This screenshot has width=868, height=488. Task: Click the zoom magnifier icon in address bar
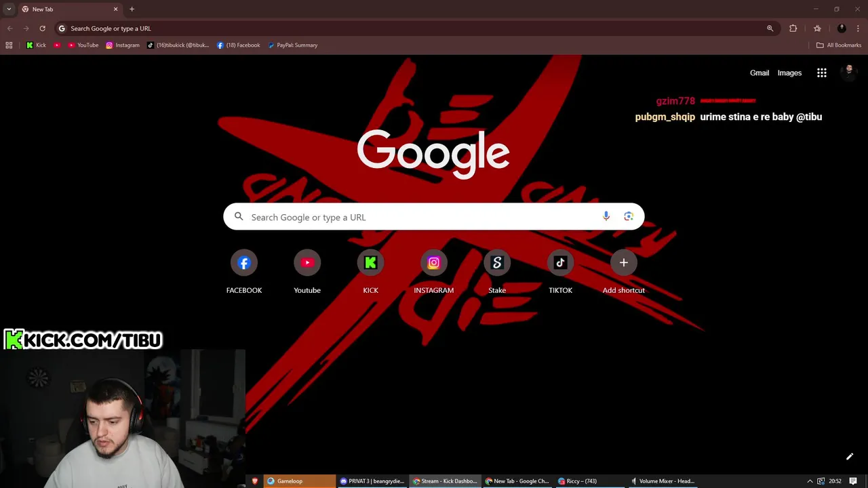pos(770,28)
